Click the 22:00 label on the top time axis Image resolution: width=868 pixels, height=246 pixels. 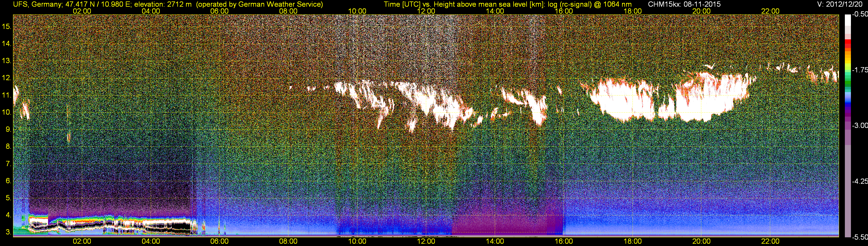click(x=770, y=11)
